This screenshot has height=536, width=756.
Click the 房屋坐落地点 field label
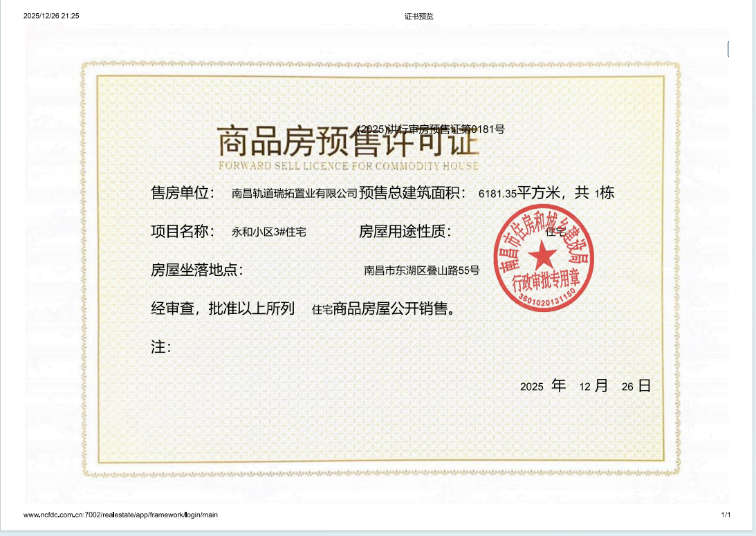(x=196, y=270)
